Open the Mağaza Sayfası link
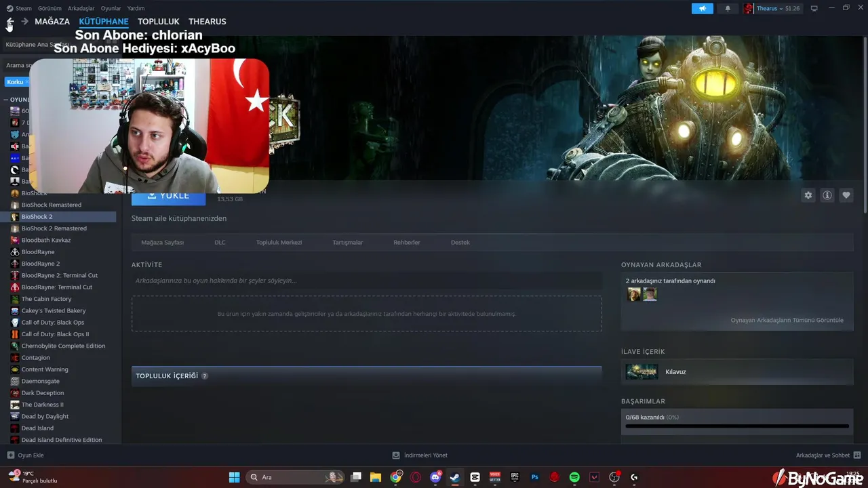Viewport: 868px width, 488px height. click(163, 243)
